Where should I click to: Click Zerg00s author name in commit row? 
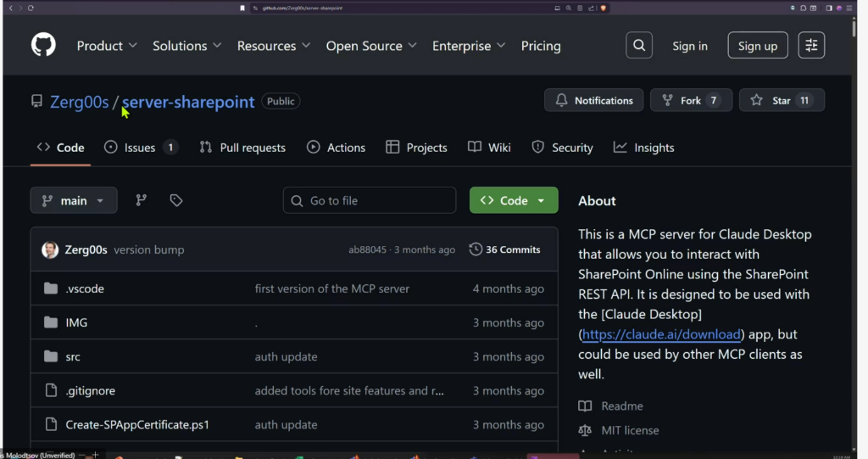tap(86, 249)
